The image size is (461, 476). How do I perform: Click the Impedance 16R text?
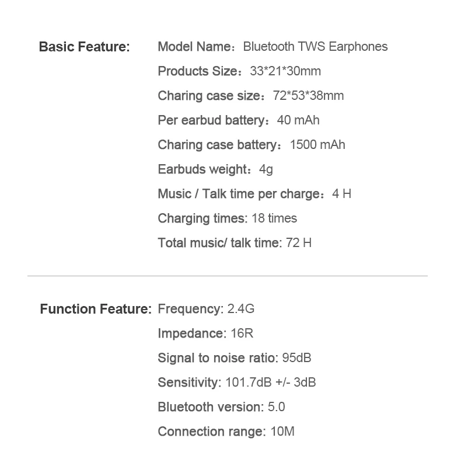pos(205,333)
